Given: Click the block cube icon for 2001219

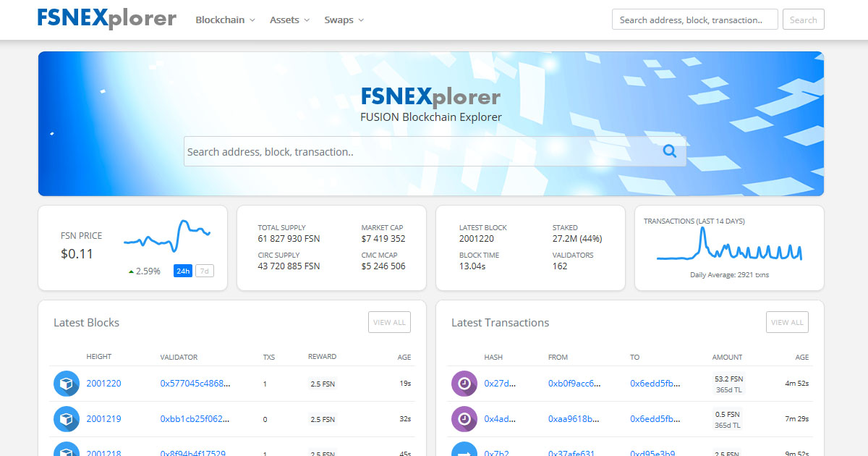Looking at the screenshot, I should 67,419.
